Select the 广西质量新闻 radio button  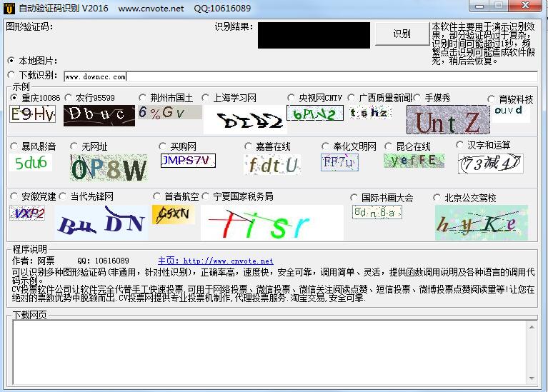point(352,98)
